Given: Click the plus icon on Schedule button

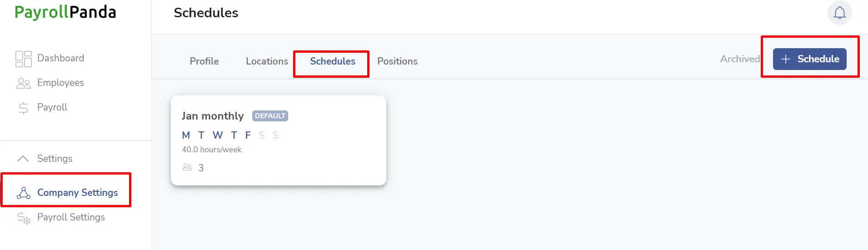Looking at the screenshot, I should [785, 59].
